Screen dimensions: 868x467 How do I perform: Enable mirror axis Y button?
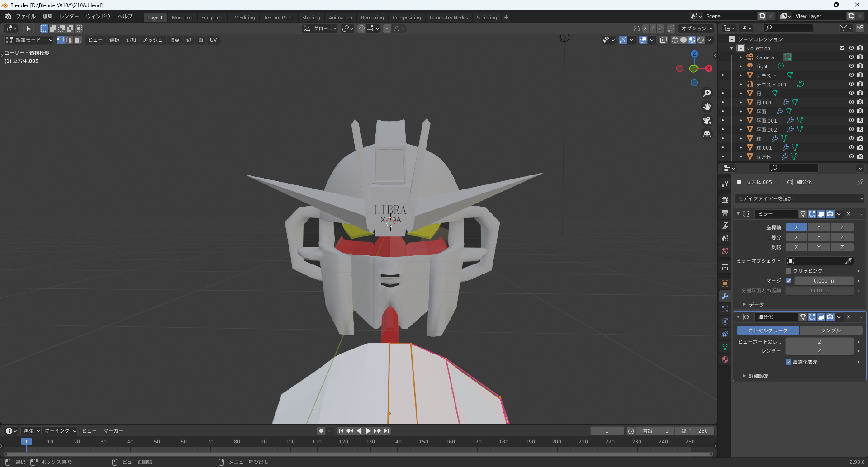tap(819, 227)
